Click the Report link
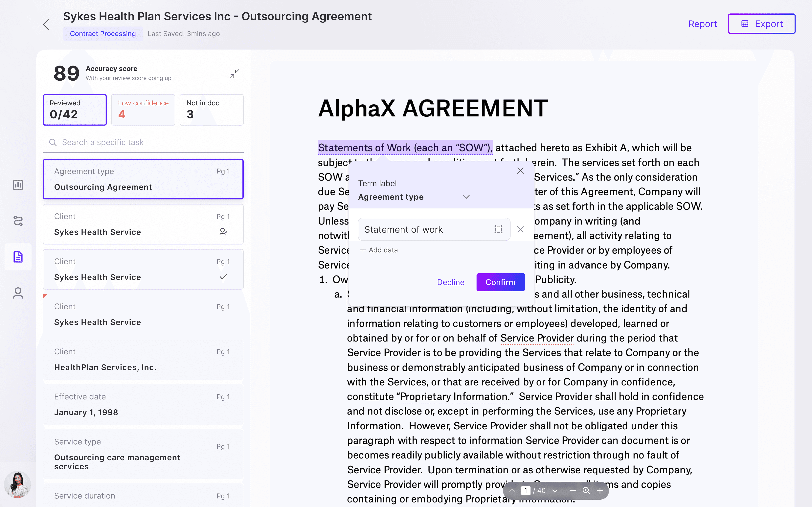 click(702, 24)
